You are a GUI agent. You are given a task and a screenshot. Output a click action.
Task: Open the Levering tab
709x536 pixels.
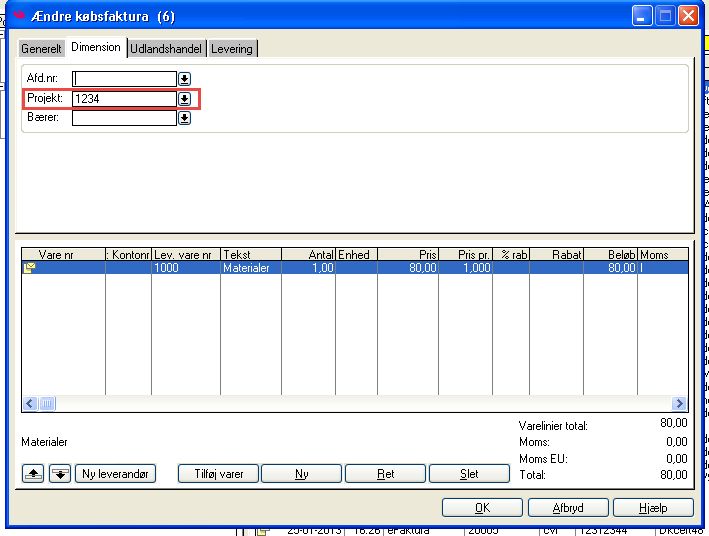(x=232, y=48)
